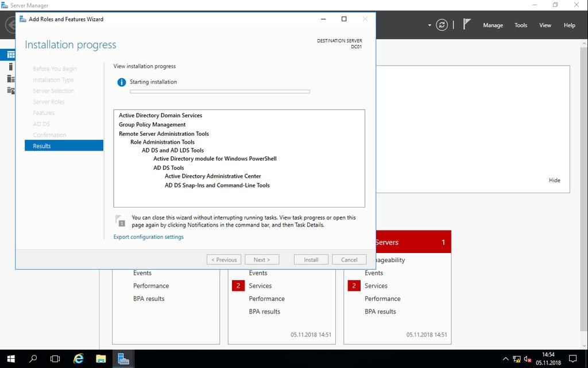Open the Help menu
The height and width of the screenshot is (368, 588).
[569, 25]
